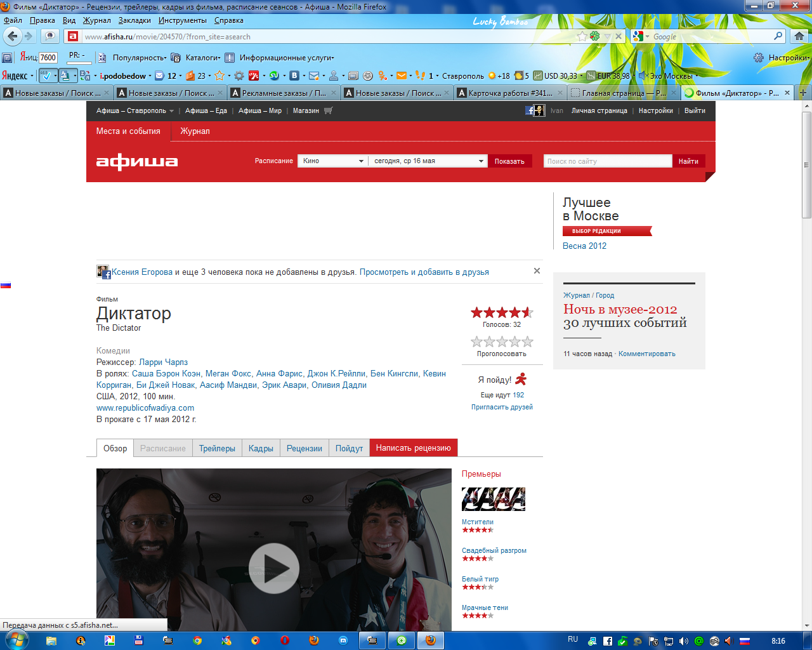Click the browser Back arrow button

tap(12, 36)
